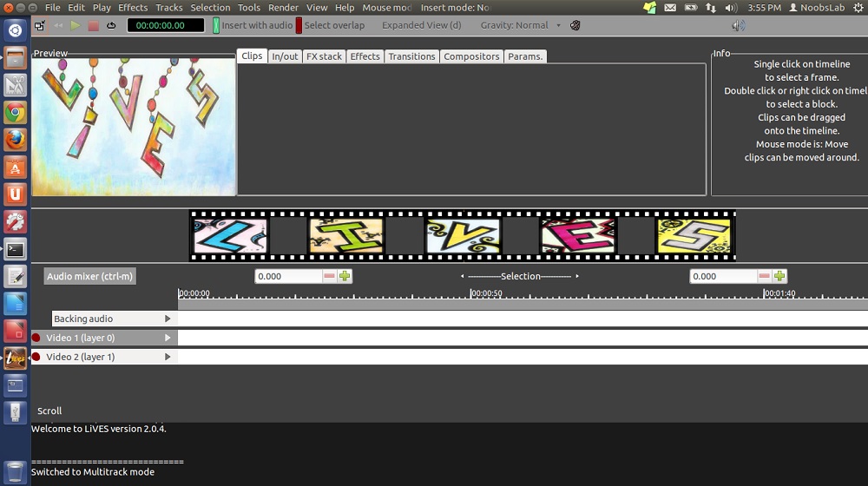Viewport: 868px width, 486px height.
Task: Open the Play menu
Action: pyautogui.click(x=102, y=8)
